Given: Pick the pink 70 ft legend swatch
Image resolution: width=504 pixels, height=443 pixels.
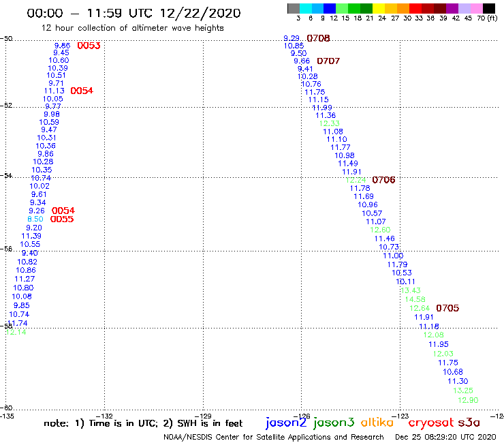Looking at the screenshot, I should point(476,8).
